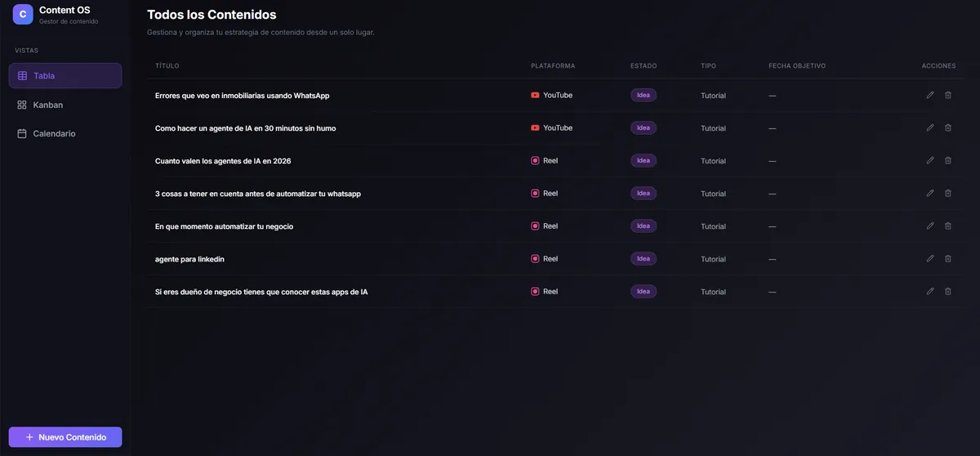Screen dimensions: 980x456
Task: Click the Idea badge on 'agente para linkedin'
Action: (644, 258)
